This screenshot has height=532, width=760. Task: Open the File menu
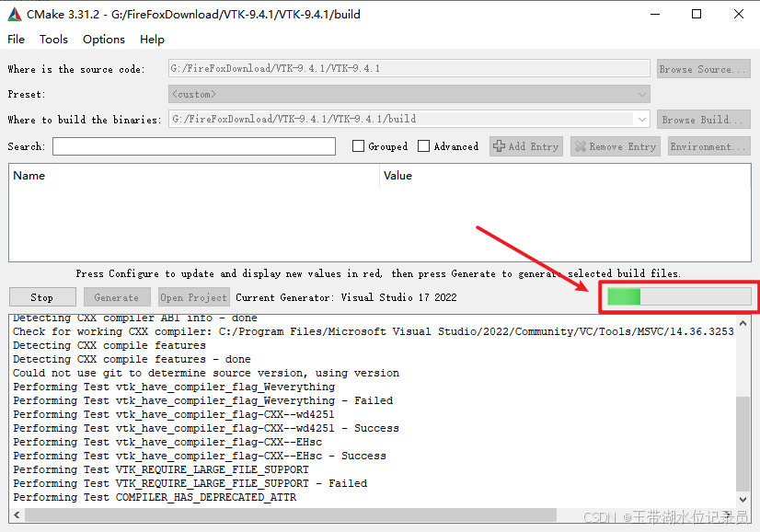[16, 40]
